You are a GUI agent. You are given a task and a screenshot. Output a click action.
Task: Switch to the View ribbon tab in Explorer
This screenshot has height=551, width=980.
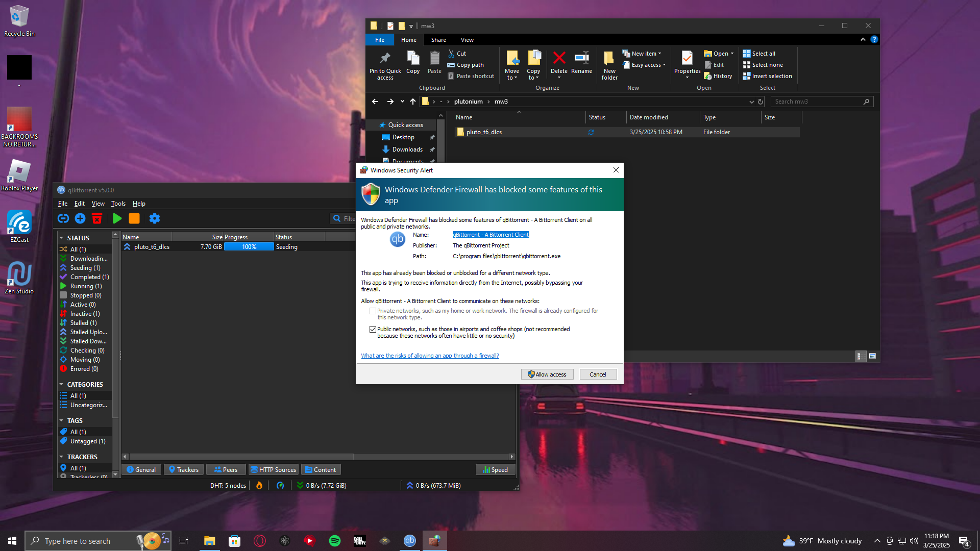(467, 40)
